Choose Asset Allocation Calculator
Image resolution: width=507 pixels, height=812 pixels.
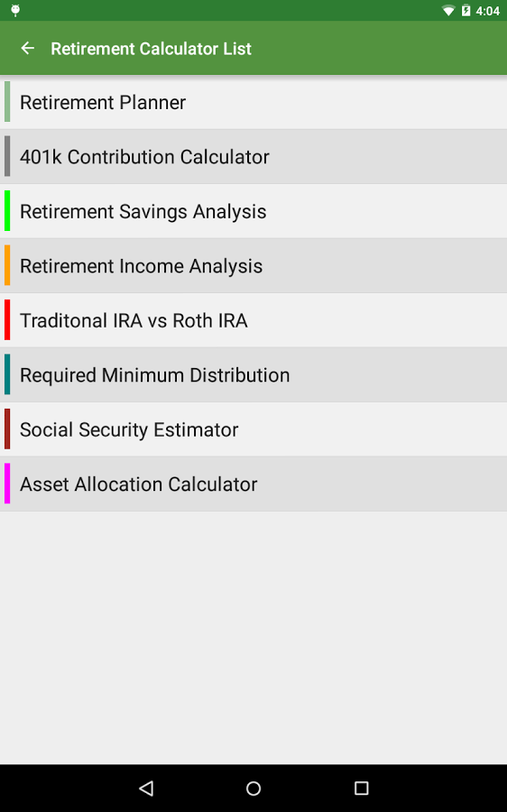click(253, 484)
